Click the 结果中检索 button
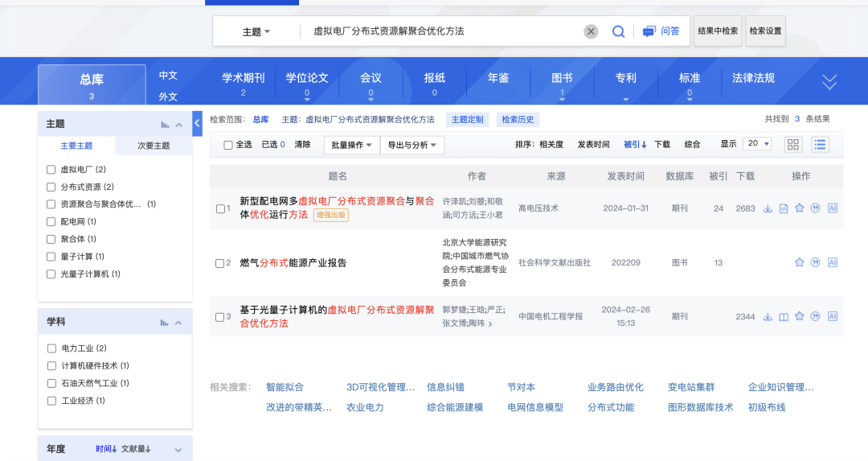 [x=718, y=31]
